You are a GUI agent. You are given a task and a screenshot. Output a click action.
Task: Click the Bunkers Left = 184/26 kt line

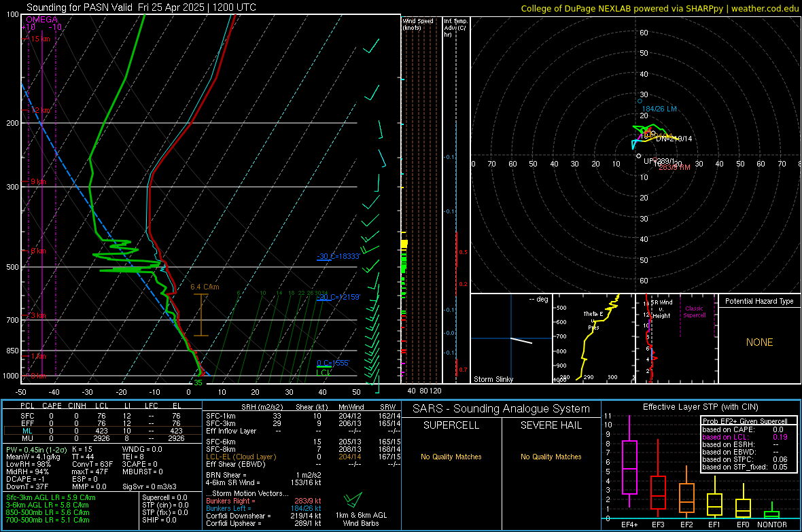(x=264, y=508)
